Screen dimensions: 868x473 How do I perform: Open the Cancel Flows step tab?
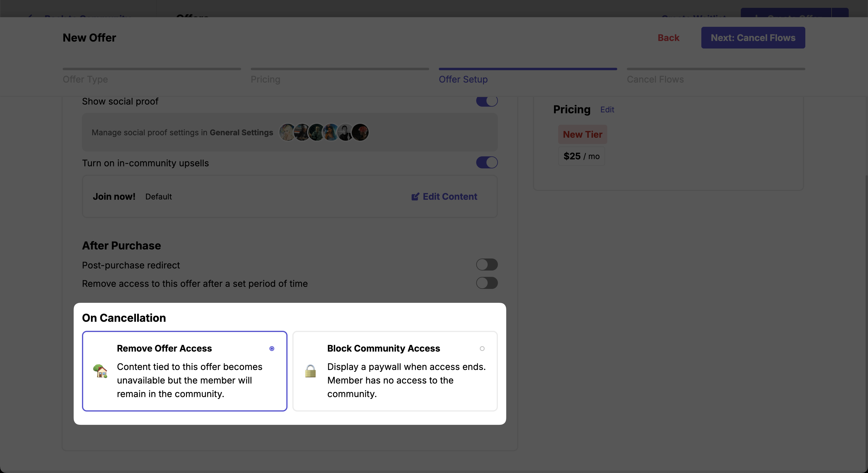[x=655, y=79]
